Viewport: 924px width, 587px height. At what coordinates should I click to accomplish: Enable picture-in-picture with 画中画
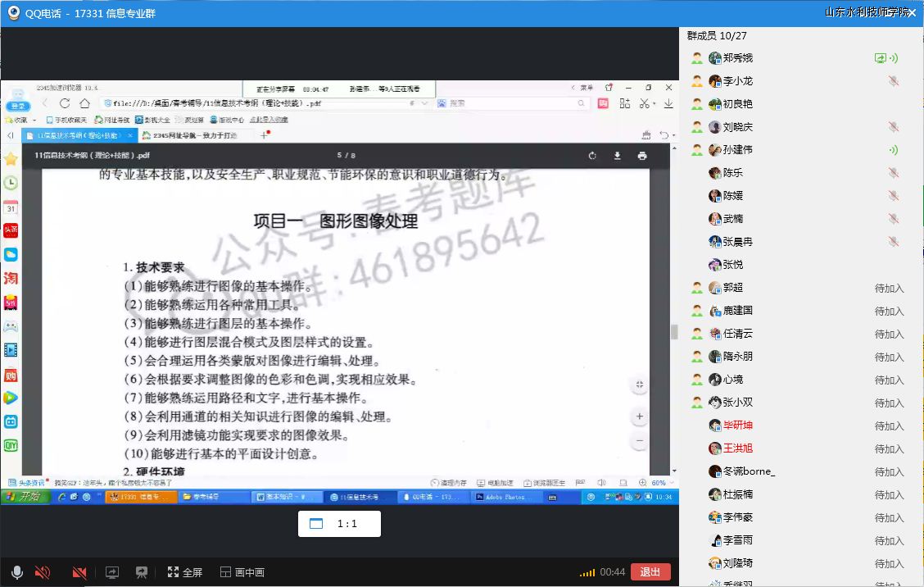click(x=242, y=572)
